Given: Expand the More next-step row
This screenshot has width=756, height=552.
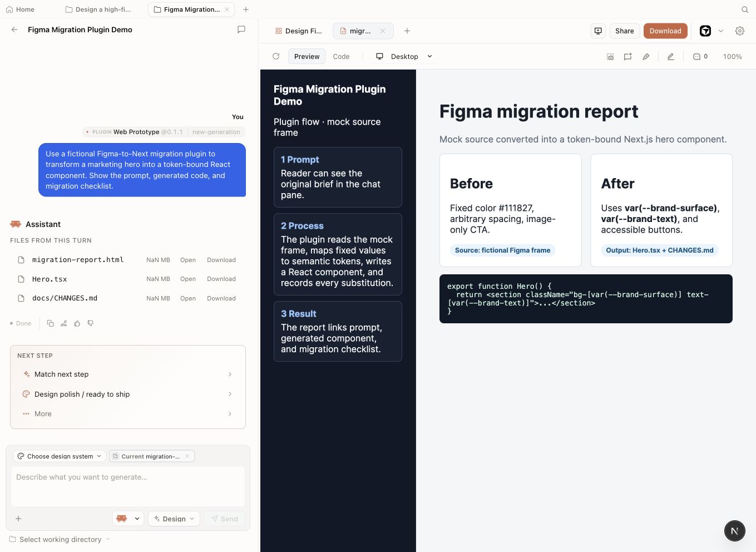Looking at the screenshot, I should pos(128,414).
